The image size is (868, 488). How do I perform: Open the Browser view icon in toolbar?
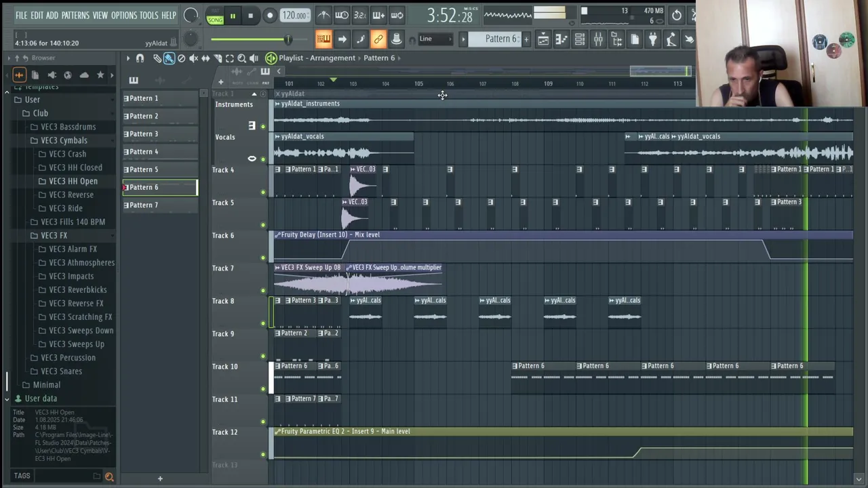pyautogui.click(x=616, y=40)
